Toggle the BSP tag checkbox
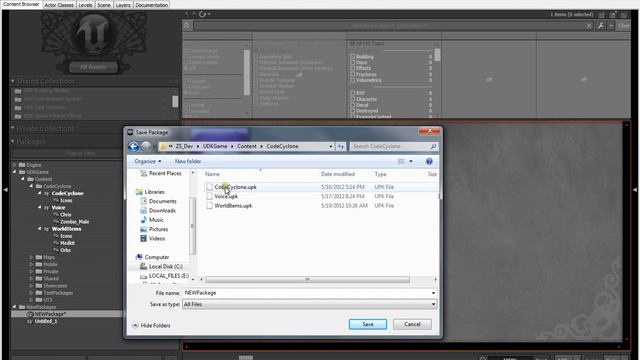Image resolution: width=640 pixels, height=360 pixels. [x=353, y=93]
